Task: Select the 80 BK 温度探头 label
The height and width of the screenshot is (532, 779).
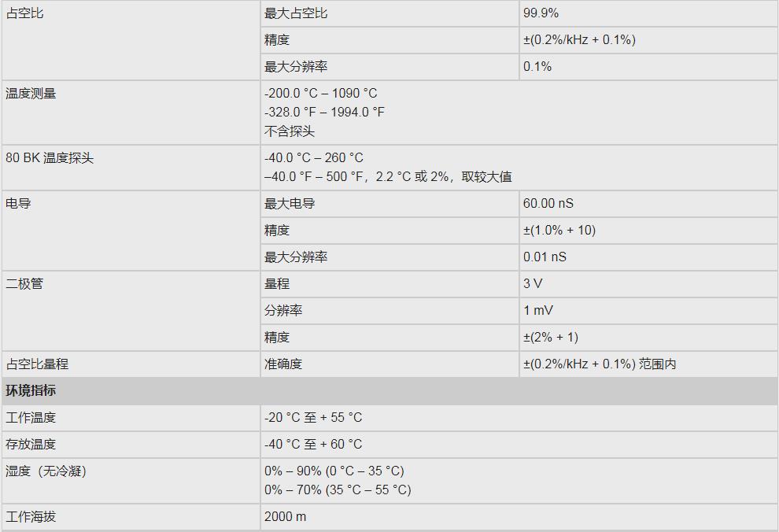Action: 50,158
